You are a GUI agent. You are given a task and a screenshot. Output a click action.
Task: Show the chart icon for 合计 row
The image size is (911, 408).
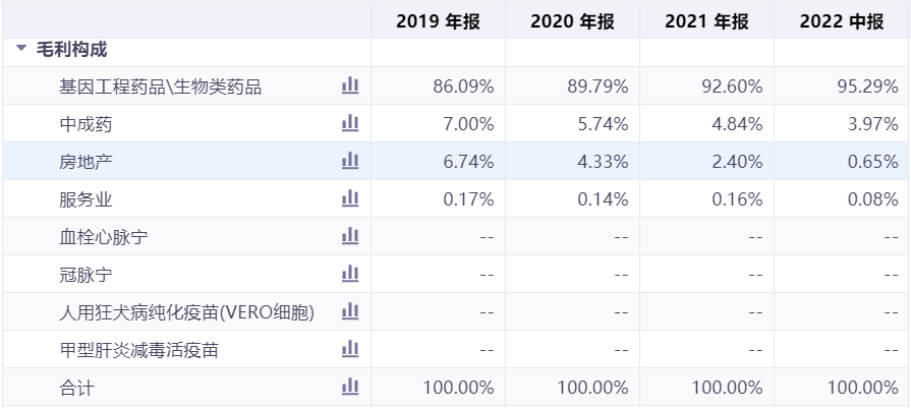click(x=350, y=386)
